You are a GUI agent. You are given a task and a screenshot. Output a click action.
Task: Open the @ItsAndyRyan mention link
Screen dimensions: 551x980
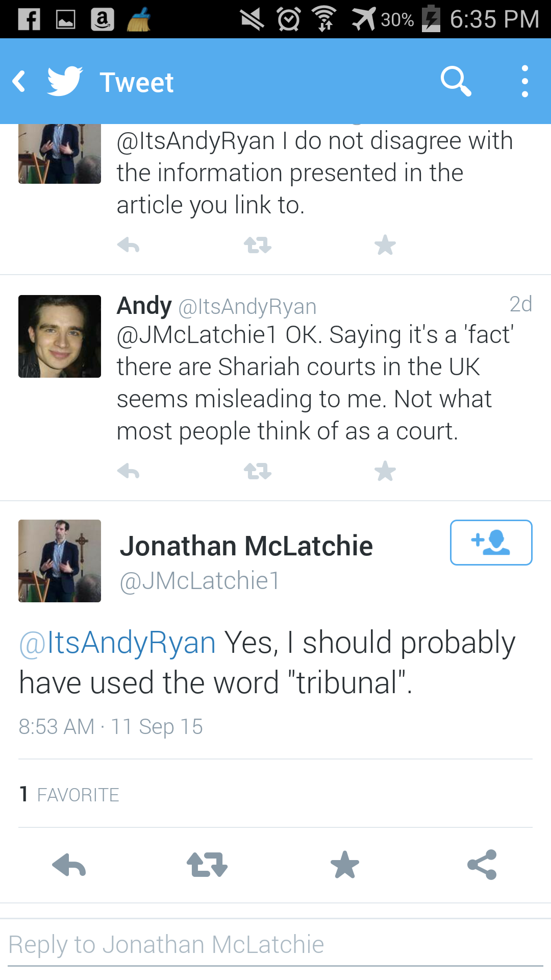tap(117, 643)
